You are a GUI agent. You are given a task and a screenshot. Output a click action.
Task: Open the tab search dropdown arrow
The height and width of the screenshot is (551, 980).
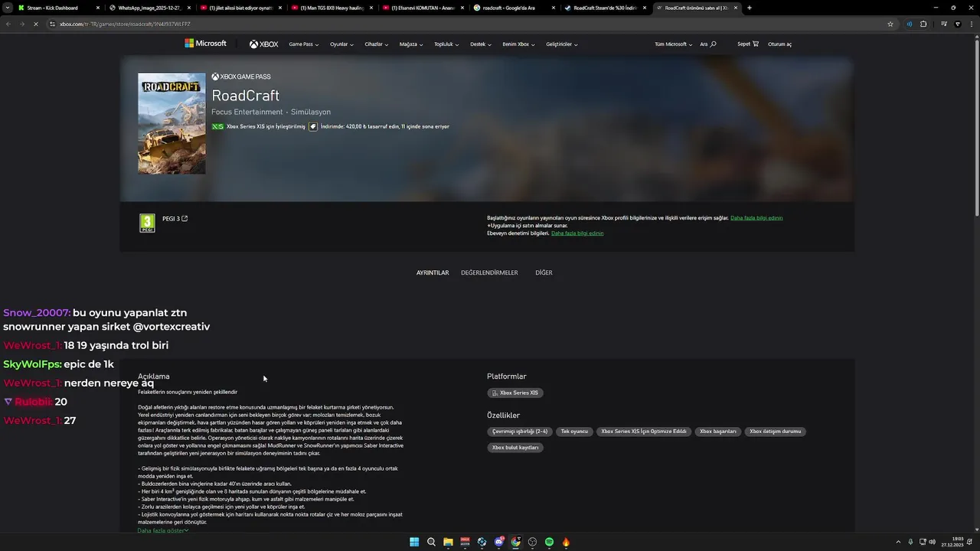[x=8, y=8]
